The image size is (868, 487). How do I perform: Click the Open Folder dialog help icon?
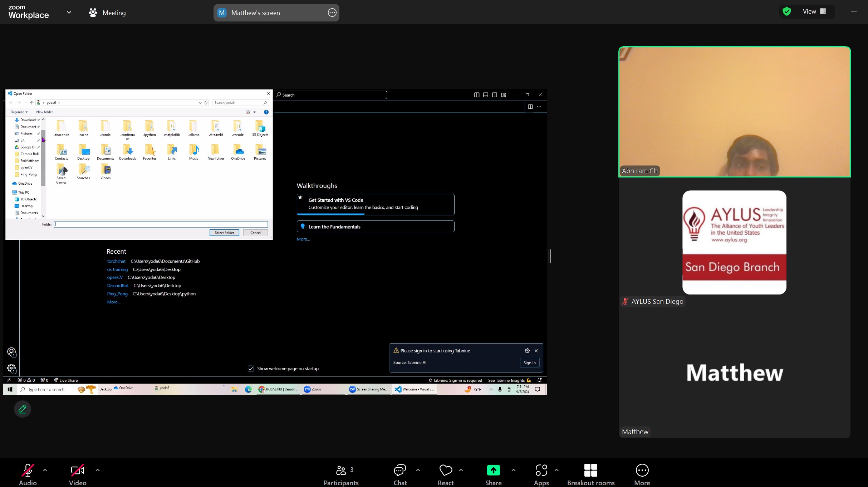266,112
